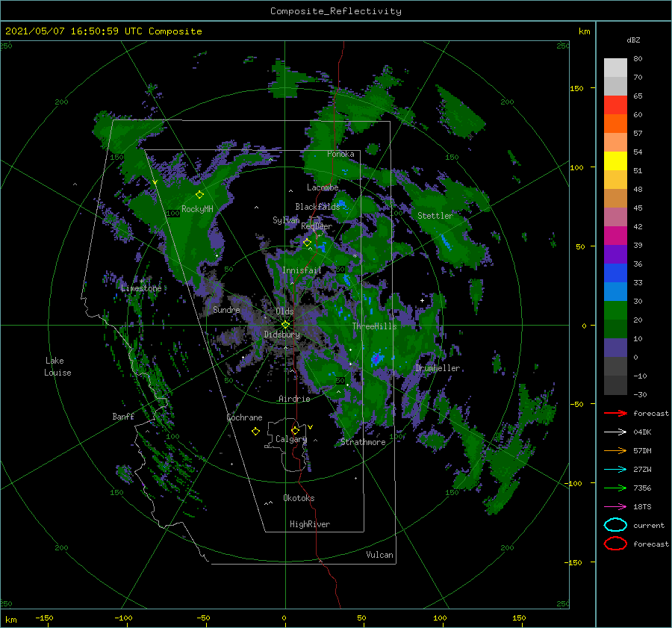This screenshot has width=672, height=628.
Task: Select the yellow 54 dBZ legend swatch
Action: (x=615, y=161)
